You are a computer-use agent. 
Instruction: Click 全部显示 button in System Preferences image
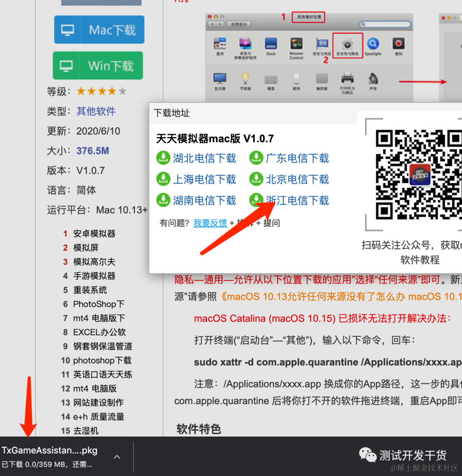[x=239, y=24]
